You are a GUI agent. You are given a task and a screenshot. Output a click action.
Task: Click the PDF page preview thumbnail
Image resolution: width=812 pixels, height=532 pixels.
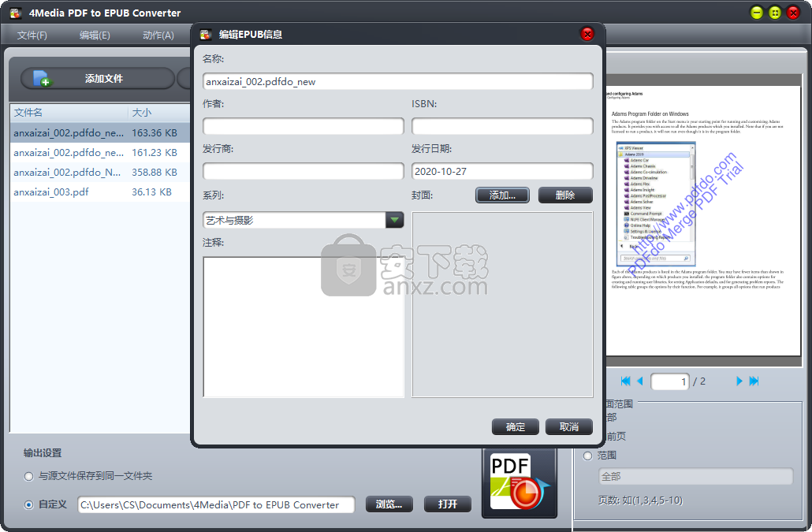click(x=703, y=221)
